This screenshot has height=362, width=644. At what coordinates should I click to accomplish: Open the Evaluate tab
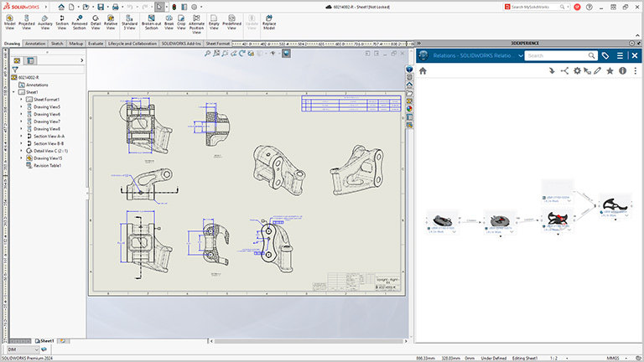tap(96, 43)
